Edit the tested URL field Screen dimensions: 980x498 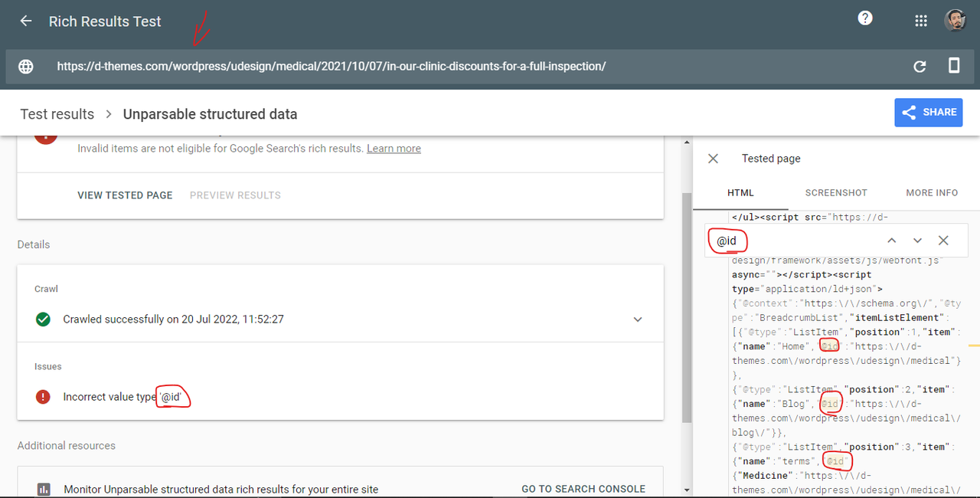[331, 67]
